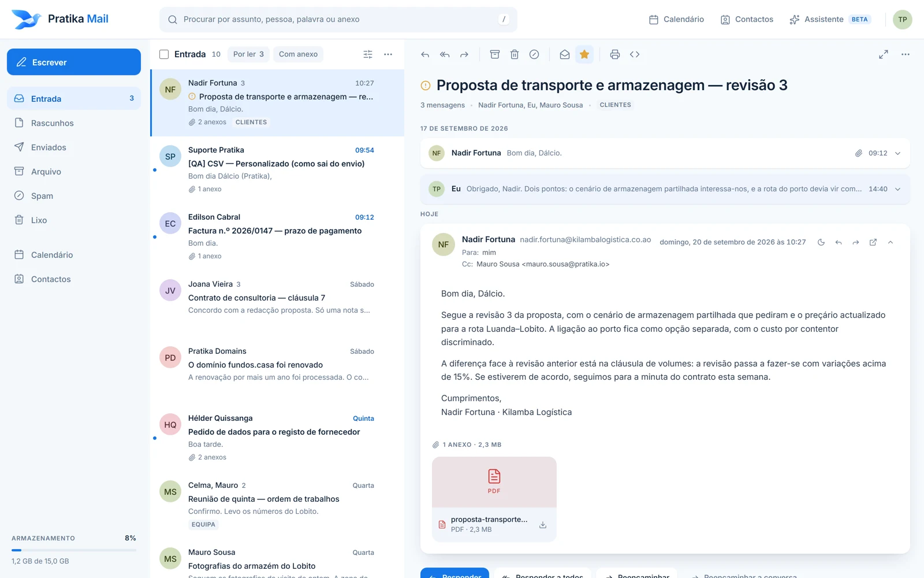The height and width of the screenshot is (578, 924).
Task: Open latest message in new window
Action: [873, 242]
